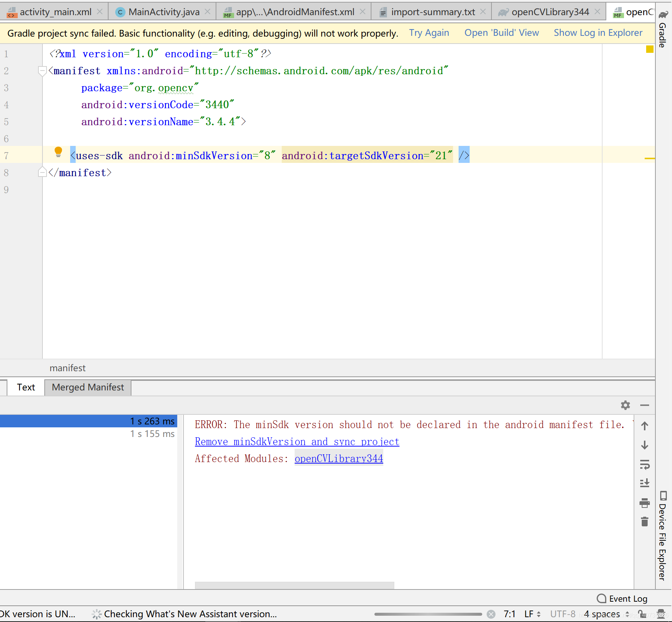Toggle the read-only lock icon
Viewport: 672px width, 622px height.
point(642,614)
